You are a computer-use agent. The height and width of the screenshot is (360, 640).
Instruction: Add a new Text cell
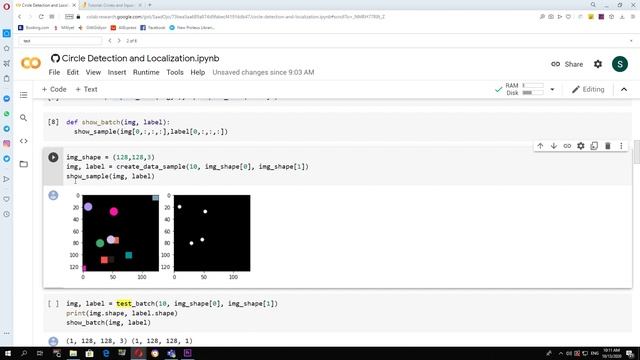click(x=87, y=89)
